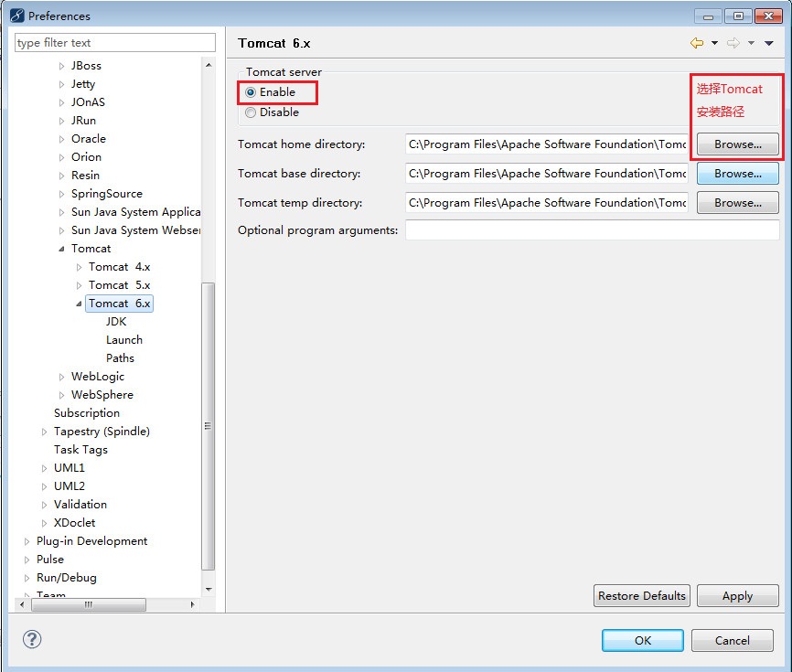Click the type filter text field
This screenshot has height=672, width=792.
(113, 42)
